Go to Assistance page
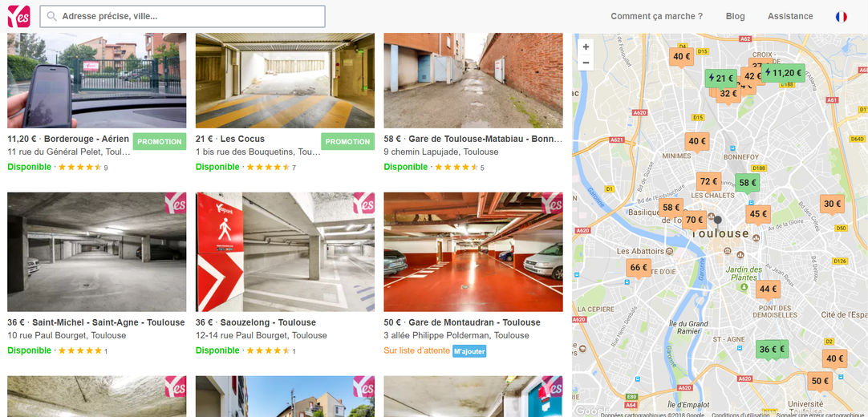The width and height of the screenshot is (868, 417). 790,17
